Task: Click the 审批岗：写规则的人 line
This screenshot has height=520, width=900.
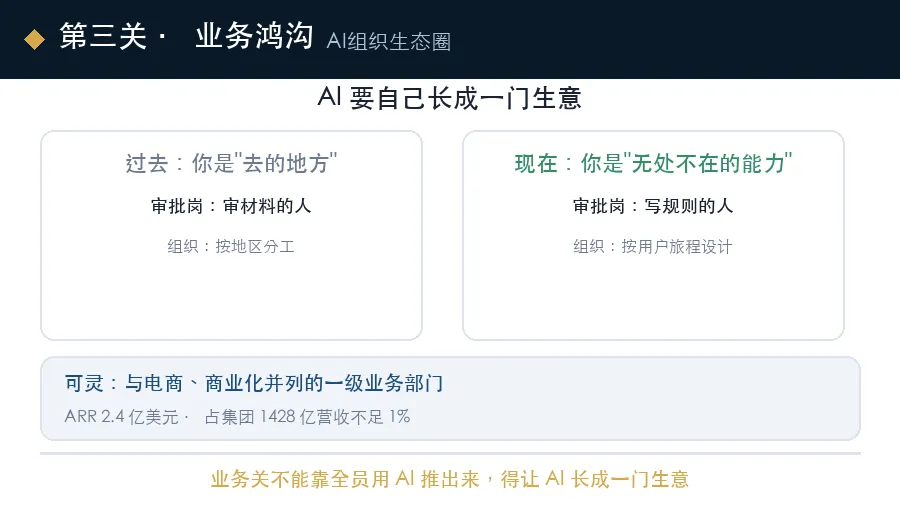Action: pyautogui.click(x=653, y=206)
